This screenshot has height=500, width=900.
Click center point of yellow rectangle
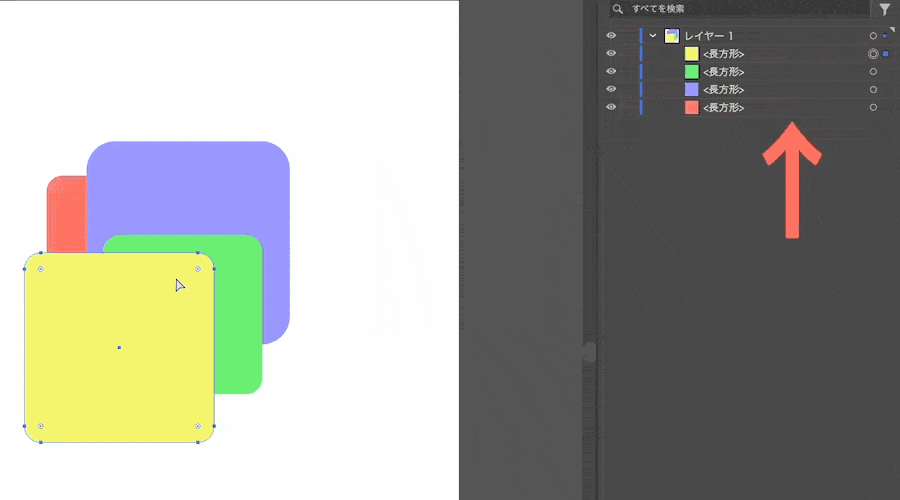point(119,347)
